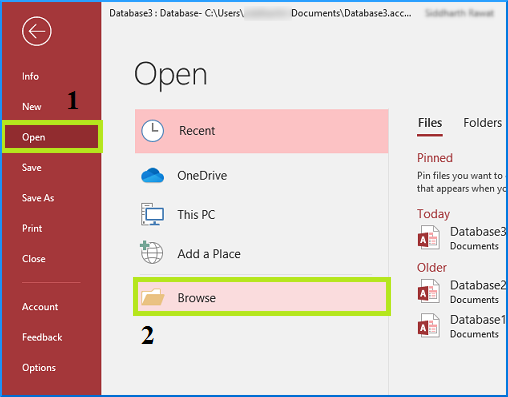Click the Database1 Access file icon
The height and width of the screenshot is (397, 508).
click(x=429, y=326)
